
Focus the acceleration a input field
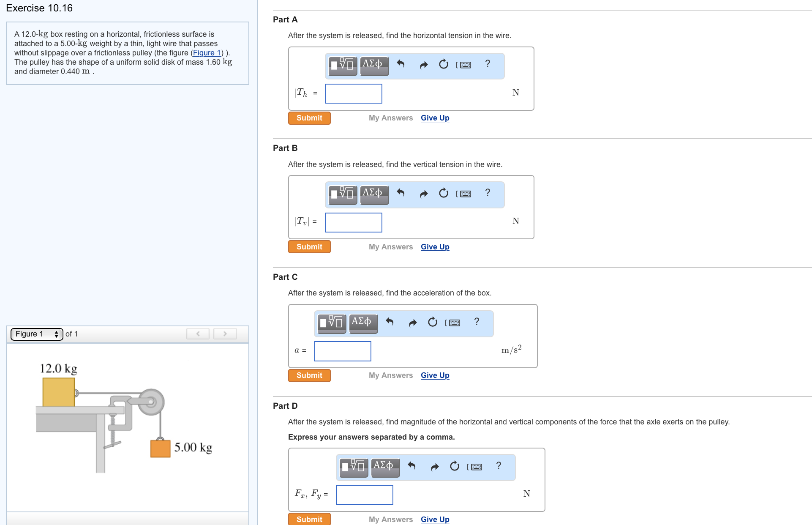(343, 351)
